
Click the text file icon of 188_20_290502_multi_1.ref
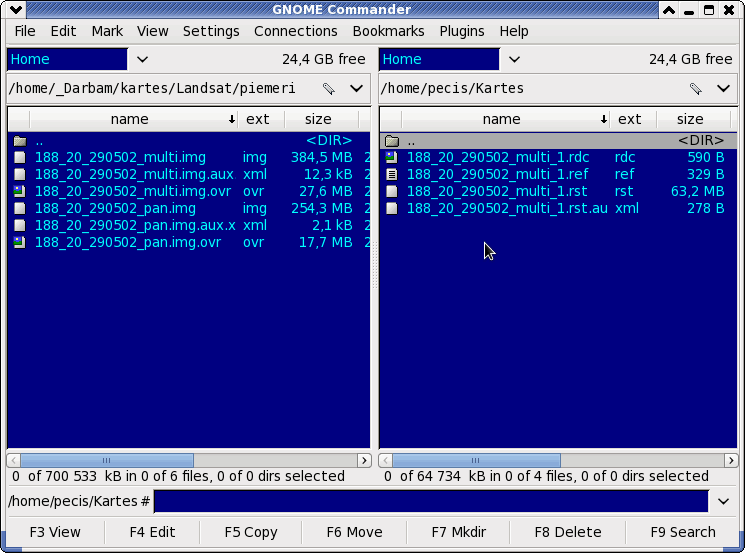(392, 174)
